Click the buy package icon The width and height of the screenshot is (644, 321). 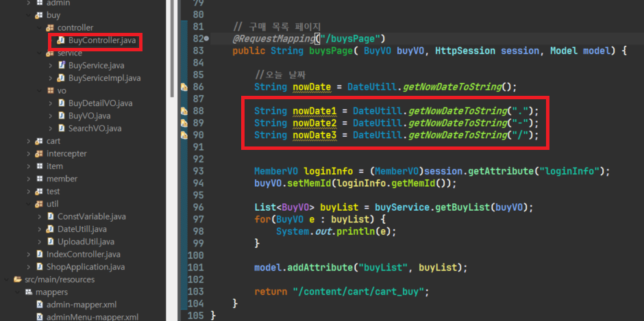(x=40, y=16)
